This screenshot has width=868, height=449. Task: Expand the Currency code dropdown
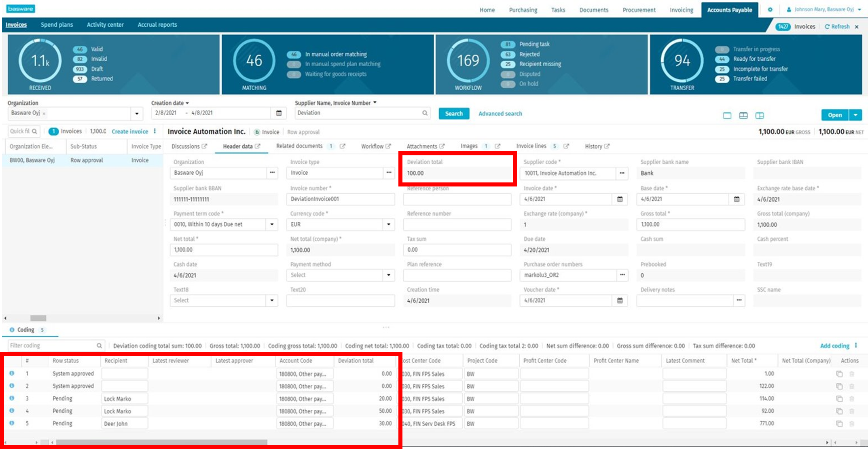click(389, 224)
